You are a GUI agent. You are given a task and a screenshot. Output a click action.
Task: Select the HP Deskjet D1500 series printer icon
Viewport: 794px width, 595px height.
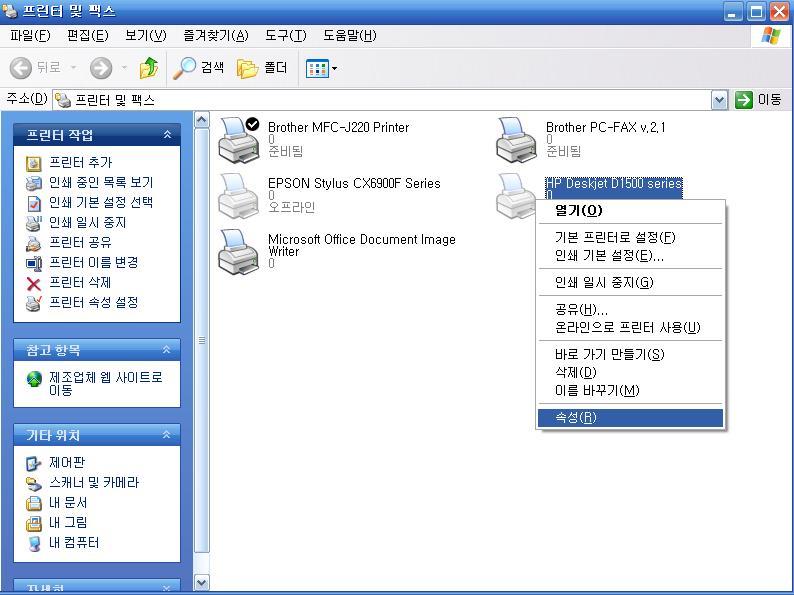515,195
